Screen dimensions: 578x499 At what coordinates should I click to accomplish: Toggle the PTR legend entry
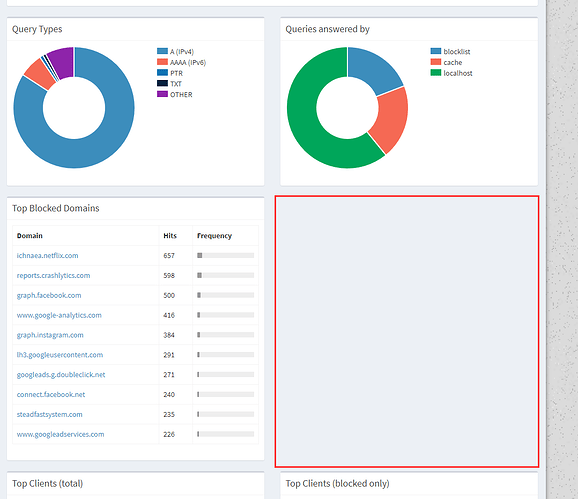click(170, 73)
